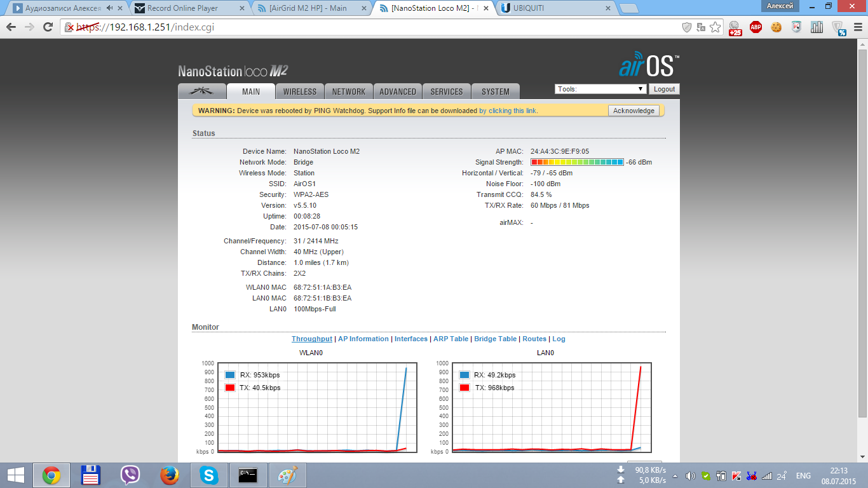Close the Record Online Player tab
The height and width of the screenshot is (488, 868).
coord(242,8)
